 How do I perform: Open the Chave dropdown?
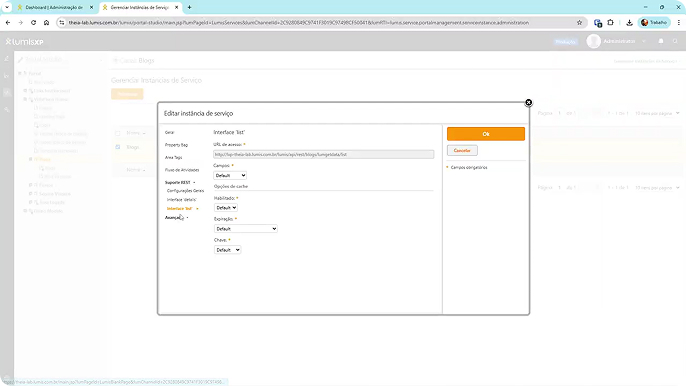(228, 250)
